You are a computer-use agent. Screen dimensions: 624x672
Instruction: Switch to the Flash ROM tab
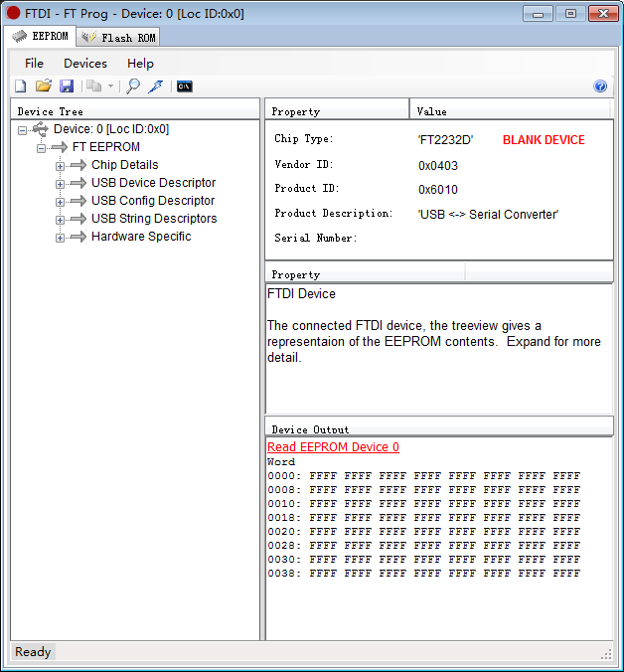click(118, 38)
